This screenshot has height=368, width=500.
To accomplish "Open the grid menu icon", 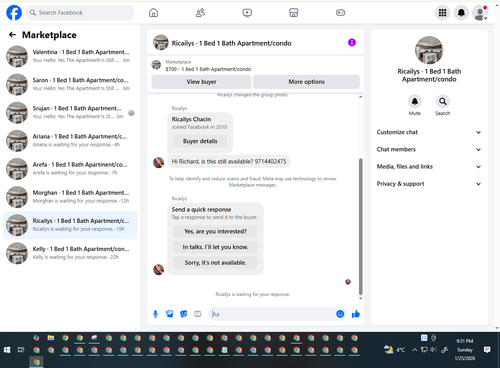I will pyautogui.click(x=442, y=13).
